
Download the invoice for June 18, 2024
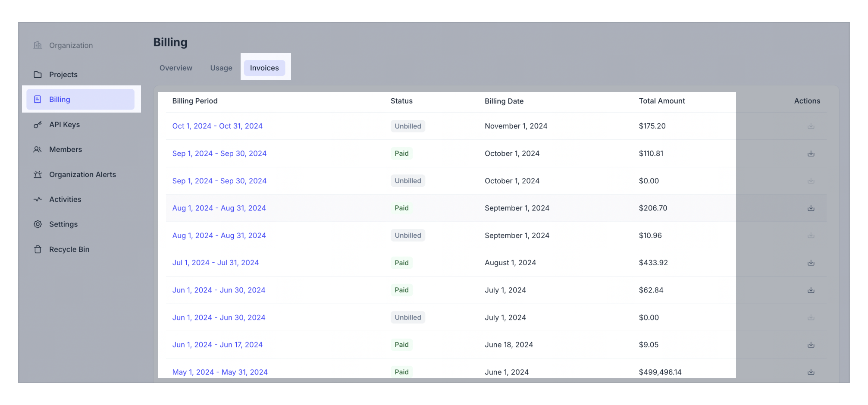(x=811, y=345)
